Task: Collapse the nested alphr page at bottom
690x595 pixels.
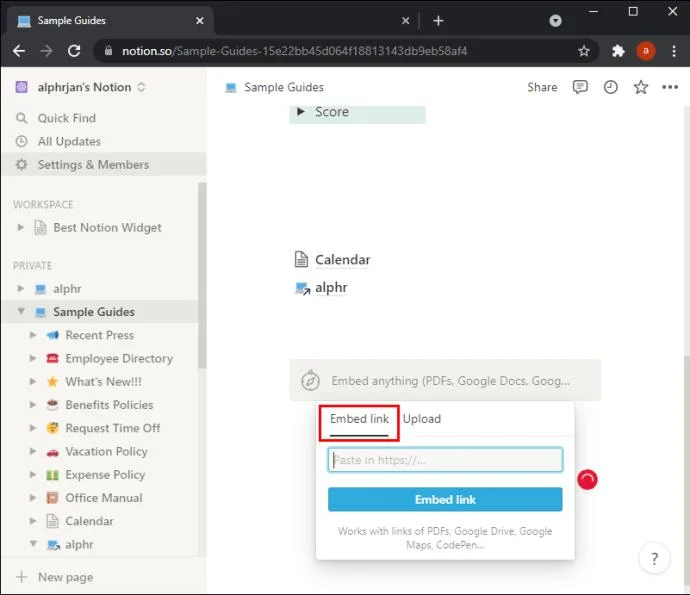Action: (x=33, y=544)
